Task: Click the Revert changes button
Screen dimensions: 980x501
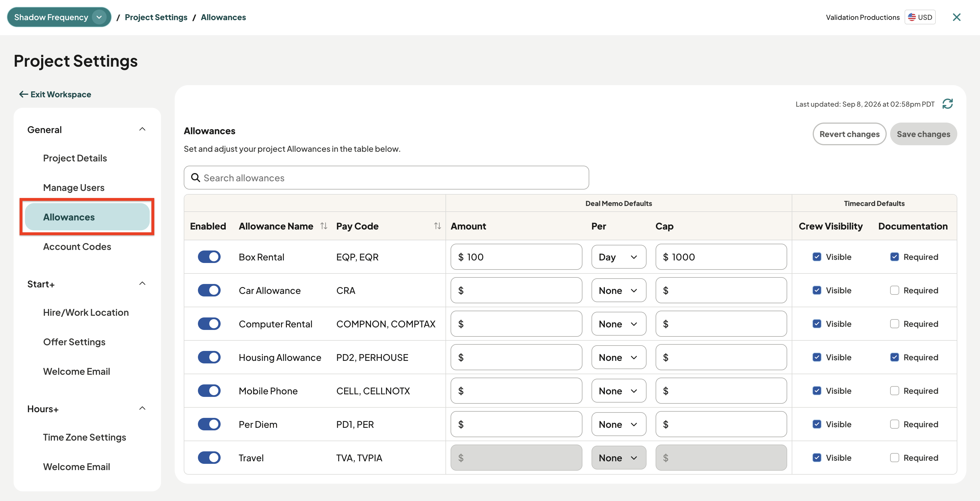Action: click(849, 134)
